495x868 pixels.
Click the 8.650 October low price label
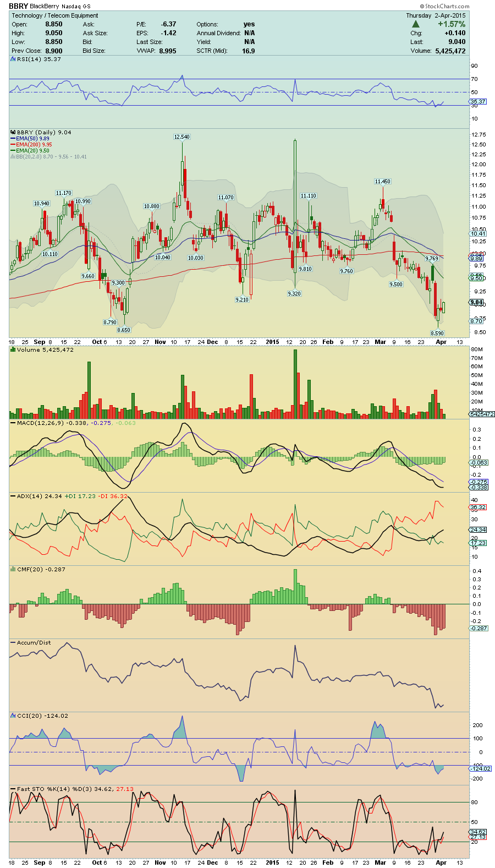(x=124, y=330)
